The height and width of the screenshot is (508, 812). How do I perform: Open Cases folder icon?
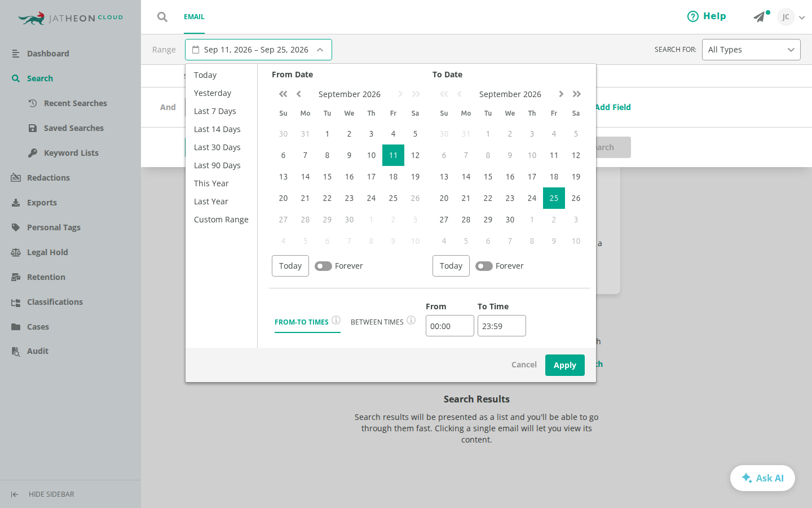pyautogui.click(x=16, y=327)
